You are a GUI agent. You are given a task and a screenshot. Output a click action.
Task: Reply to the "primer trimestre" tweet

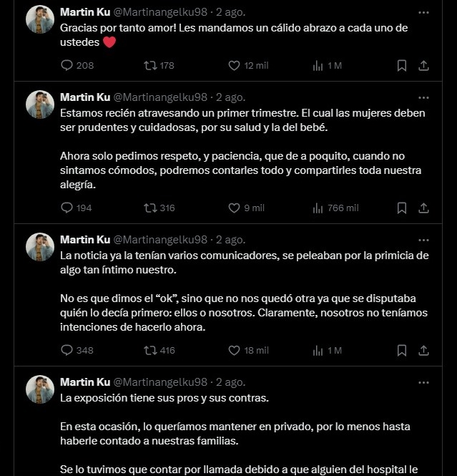tap(67, 208)
